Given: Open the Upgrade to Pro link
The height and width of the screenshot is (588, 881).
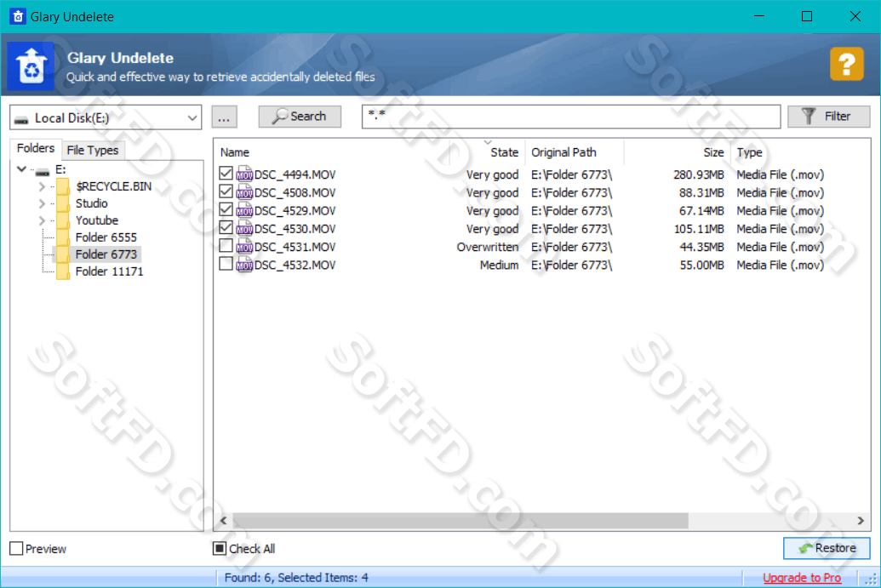Looking at the screenshot, I should coord(802,577).
